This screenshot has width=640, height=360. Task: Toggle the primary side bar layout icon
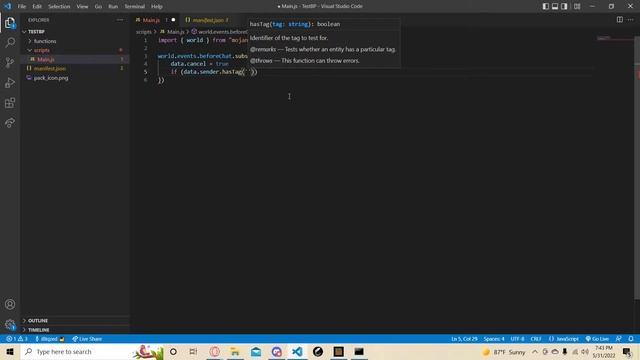point(546,6)
